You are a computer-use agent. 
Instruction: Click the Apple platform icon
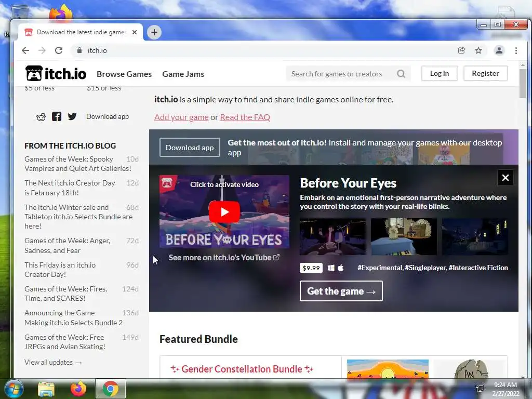(341, 268)
